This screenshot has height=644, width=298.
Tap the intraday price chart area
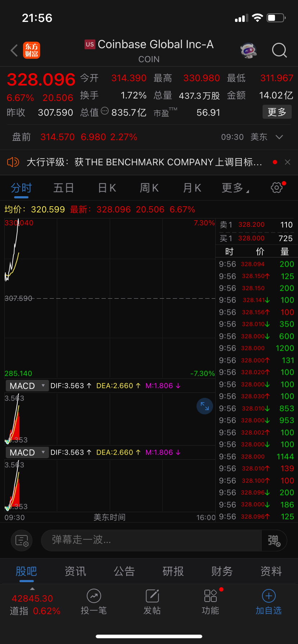point(110,298)
